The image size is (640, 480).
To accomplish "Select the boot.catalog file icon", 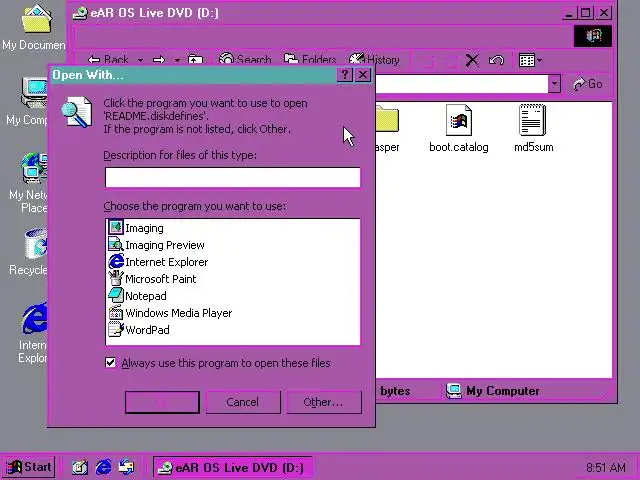I will click(459, 128).
